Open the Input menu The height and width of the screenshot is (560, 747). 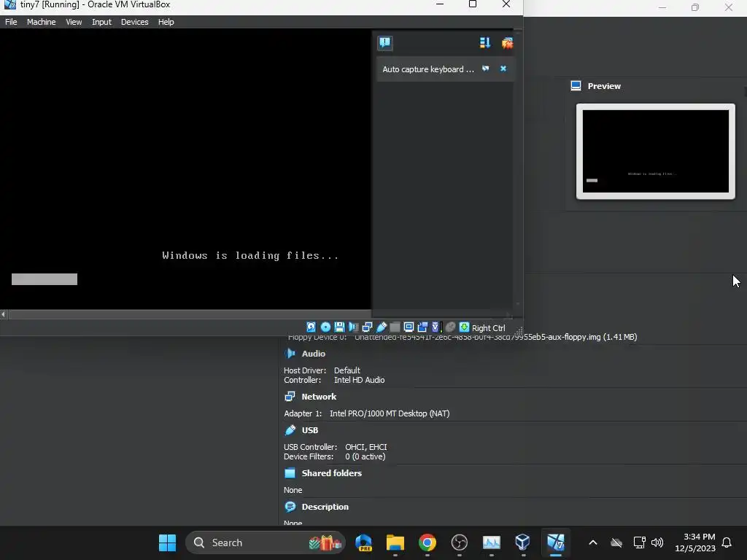tap(101, 22)
